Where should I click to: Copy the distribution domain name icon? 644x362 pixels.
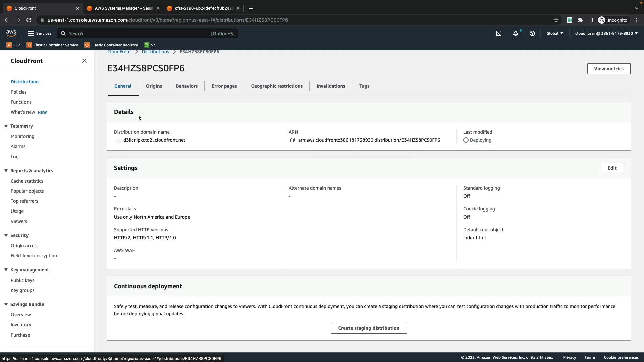[x=118, y=140]
